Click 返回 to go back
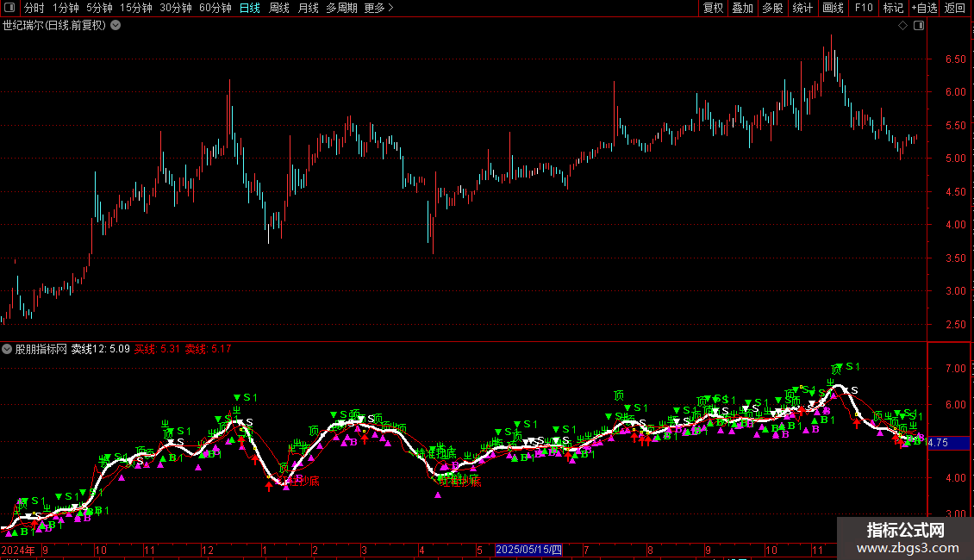Image resolution: width=974 pixels, height=560 pixels. (955, 8)
